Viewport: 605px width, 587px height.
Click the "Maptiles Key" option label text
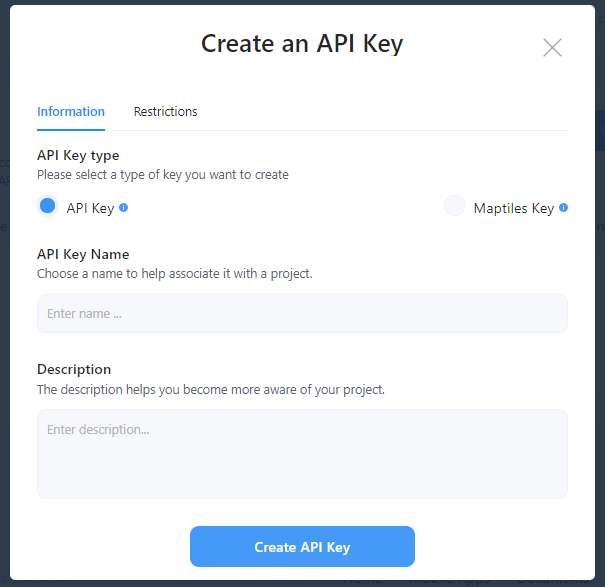(x=513, y=209)
